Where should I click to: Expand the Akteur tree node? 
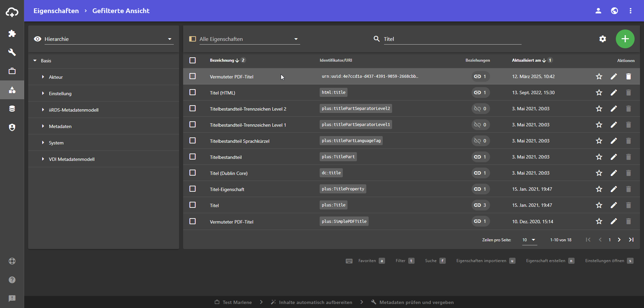coord(43,77)
